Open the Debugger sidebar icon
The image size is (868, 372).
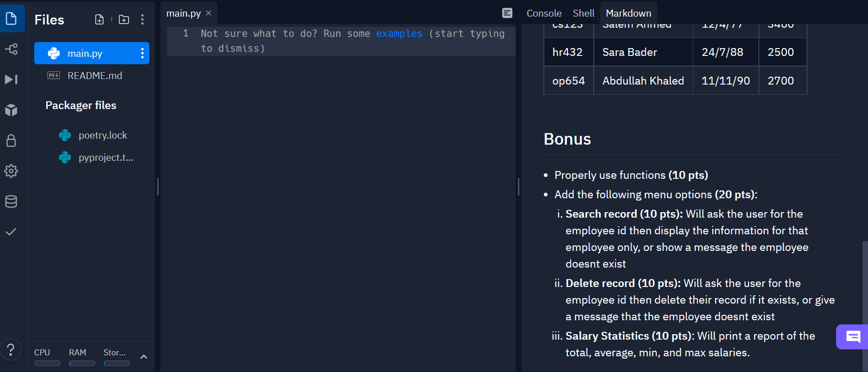tap(12, 79)
